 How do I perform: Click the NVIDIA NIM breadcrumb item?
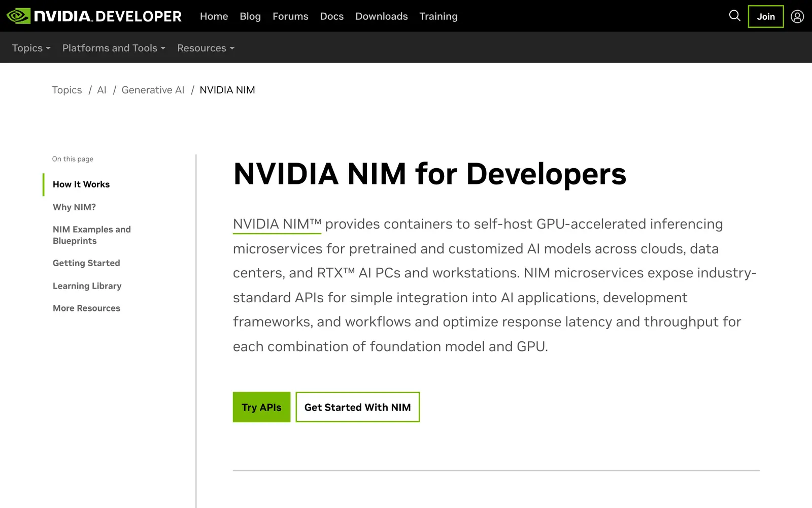pyautogui.click(x=227, y=90)
